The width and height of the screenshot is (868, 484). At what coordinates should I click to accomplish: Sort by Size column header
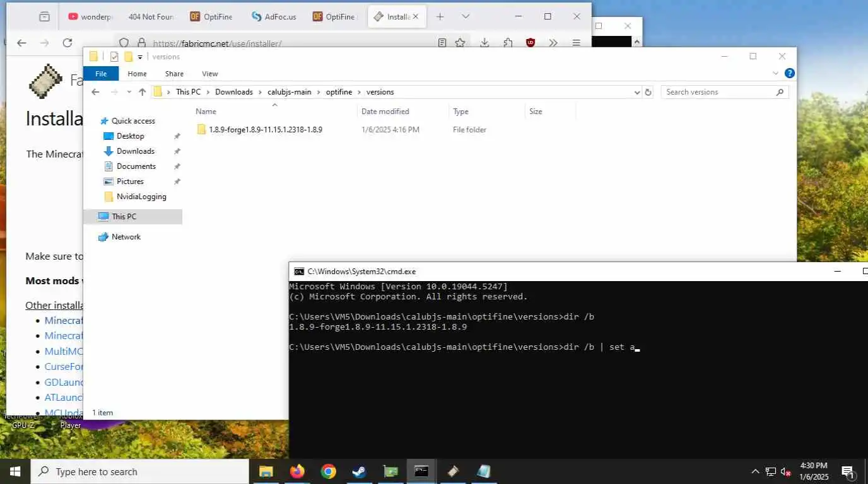point(536,112)
